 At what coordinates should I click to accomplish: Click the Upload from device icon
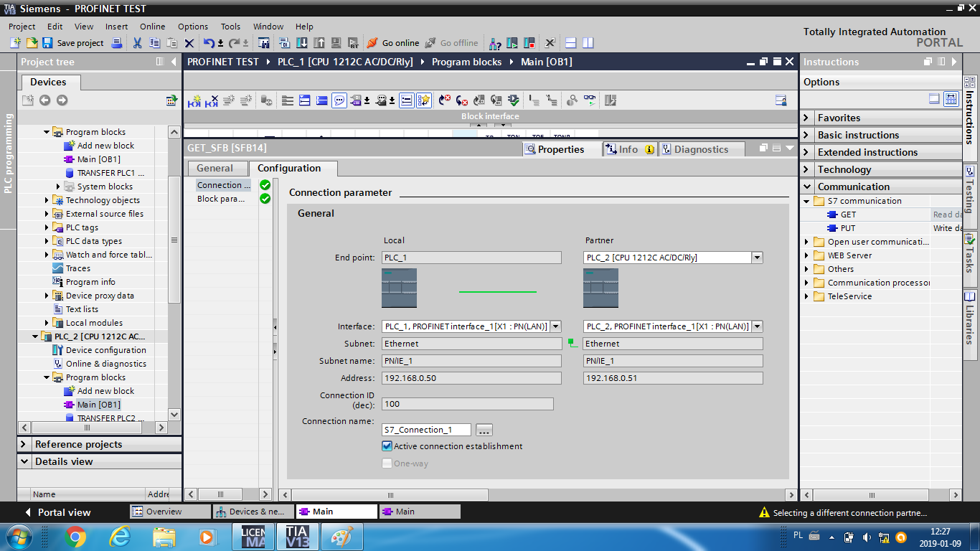[319, 43]
